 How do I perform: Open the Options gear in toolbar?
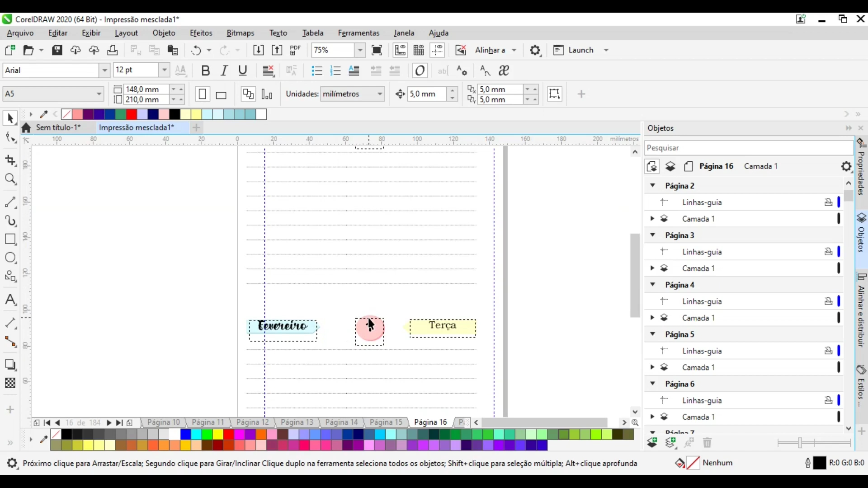535,50
